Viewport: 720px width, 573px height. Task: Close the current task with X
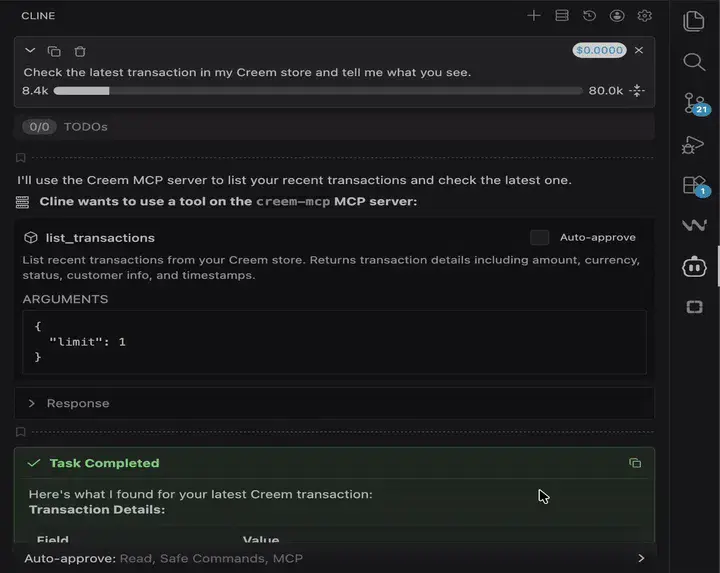point(639,50)
